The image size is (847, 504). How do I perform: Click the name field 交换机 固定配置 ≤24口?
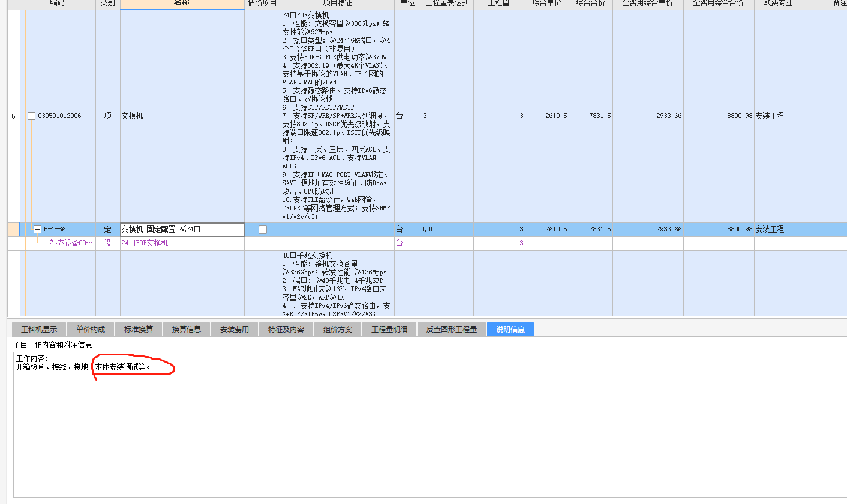182,230
